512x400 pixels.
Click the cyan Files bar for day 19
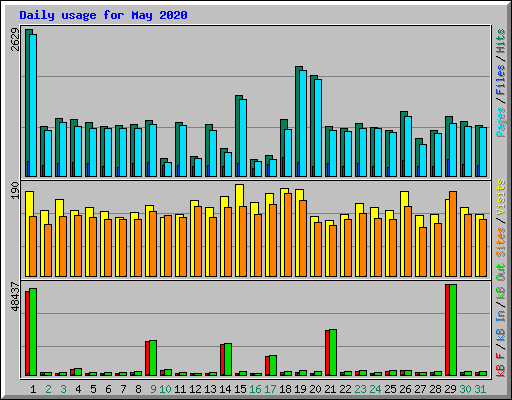(x=303, y=123)
